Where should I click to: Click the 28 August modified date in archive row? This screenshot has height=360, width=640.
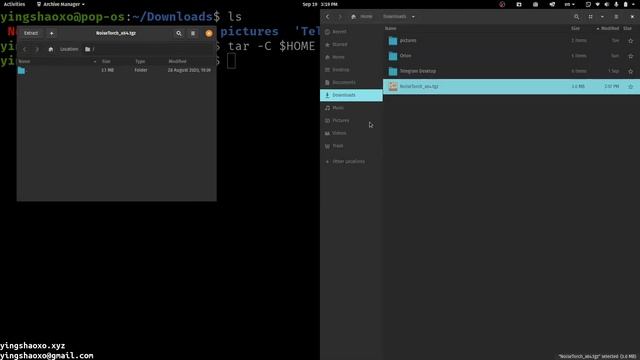click(189, 70)
